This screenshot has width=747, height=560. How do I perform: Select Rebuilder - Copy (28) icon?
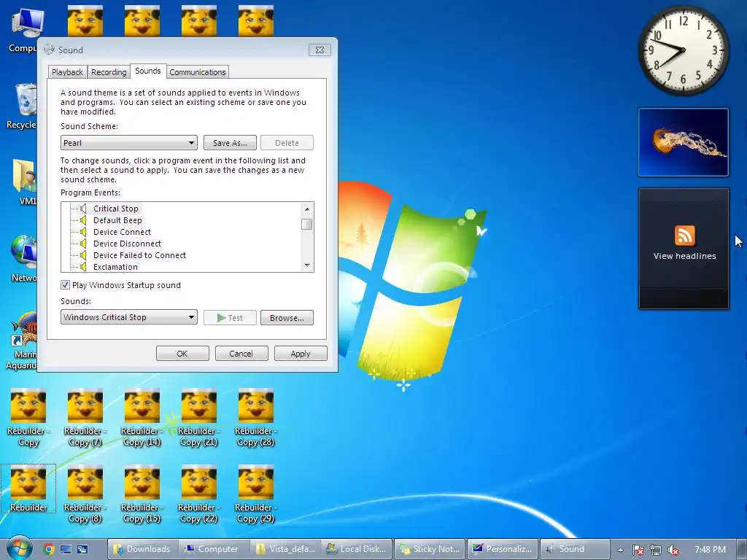[x=255, y=418]
